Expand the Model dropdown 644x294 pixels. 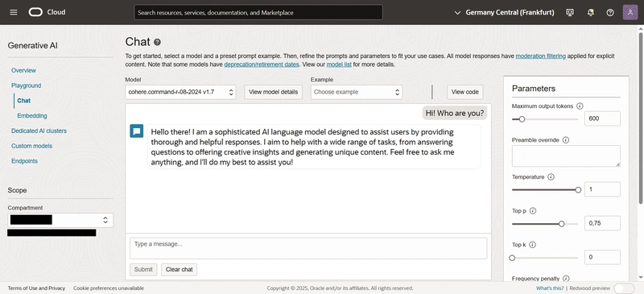point(180,92)
